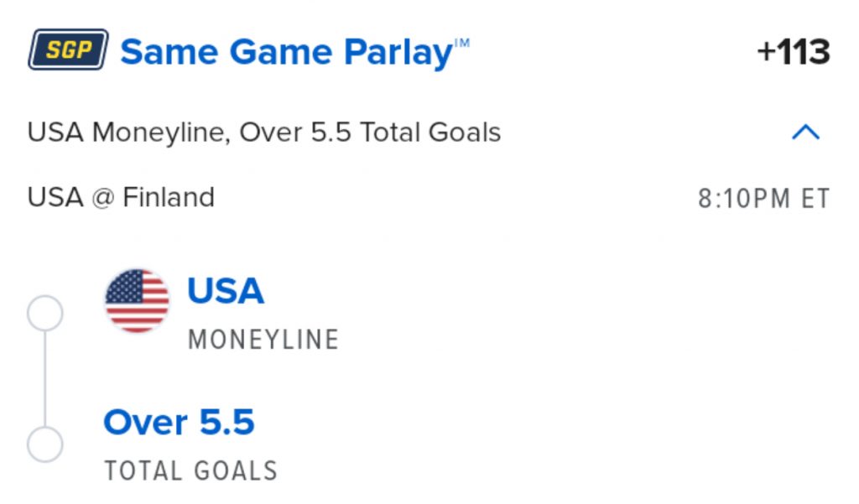Click the Over 5.5 Total Goals summary text
The height and width of the screenshot is (504, 859).
click(x=370, y=132)
